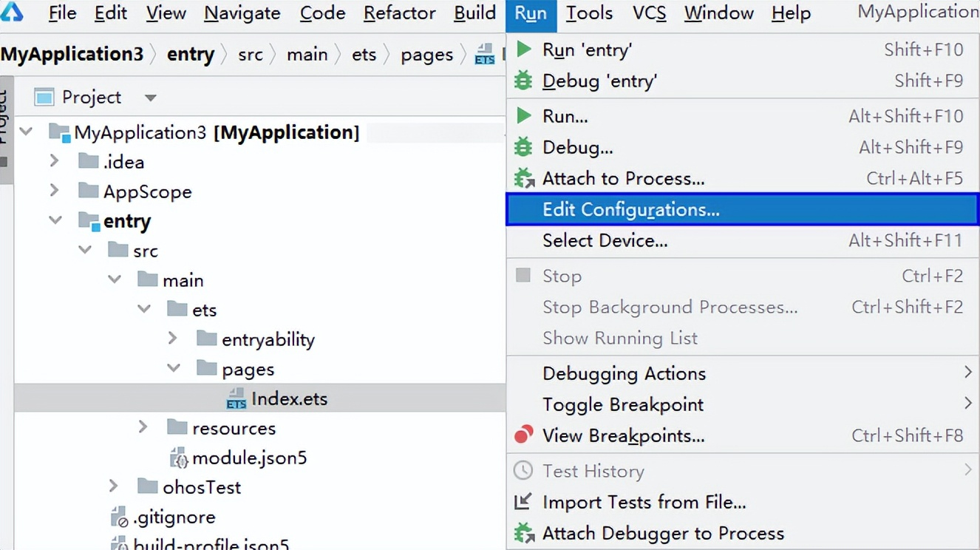Screen dimensions: 980x550
Task: Click src in the breadcrumb bar
Action: click(251, 55)
